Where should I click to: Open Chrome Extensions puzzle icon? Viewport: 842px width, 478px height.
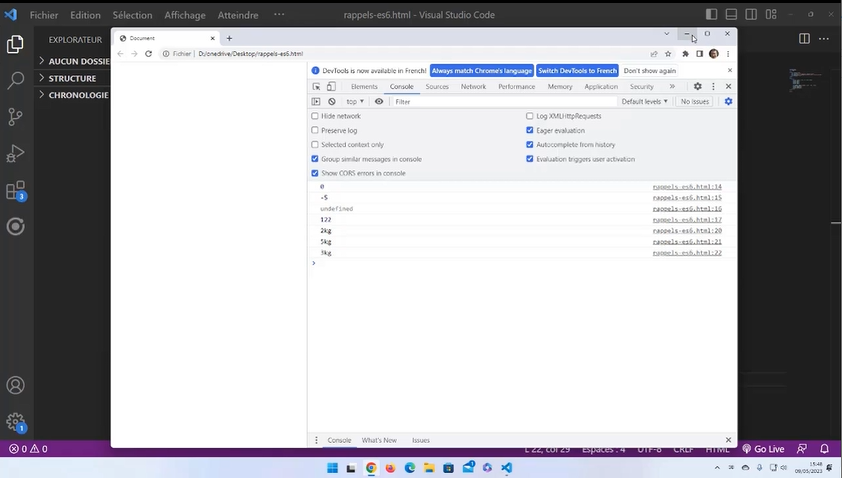[685, 54]
